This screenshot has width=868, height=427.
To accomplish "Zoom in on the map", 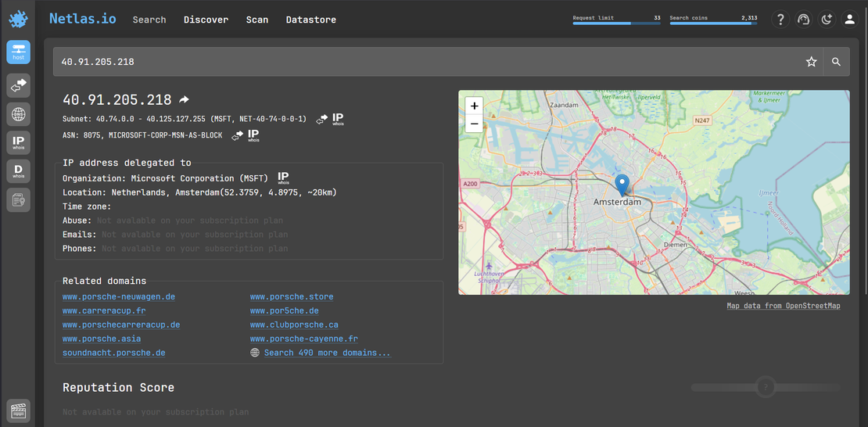I will [x=474, y=106].
